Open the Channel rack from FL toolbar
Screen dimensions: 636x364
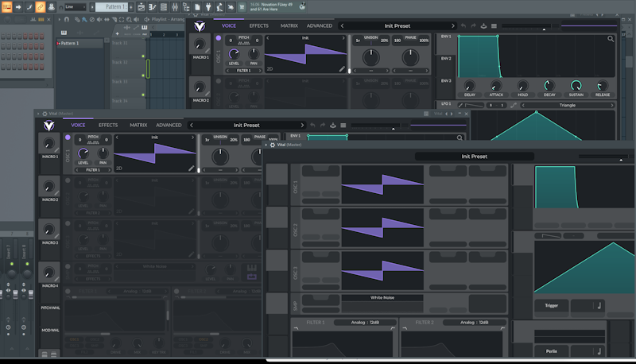click(164, 7)
